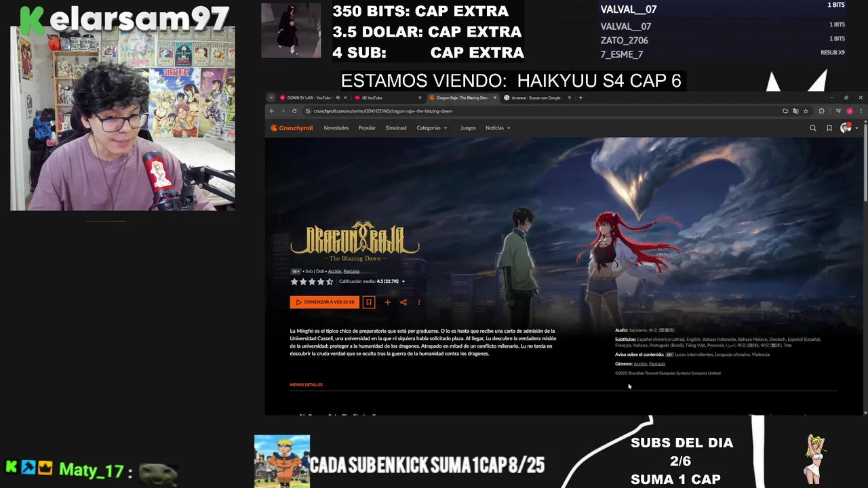
Task: Open the Simulcast menu item
Action: pyautogui.click(x=396, y=128)
